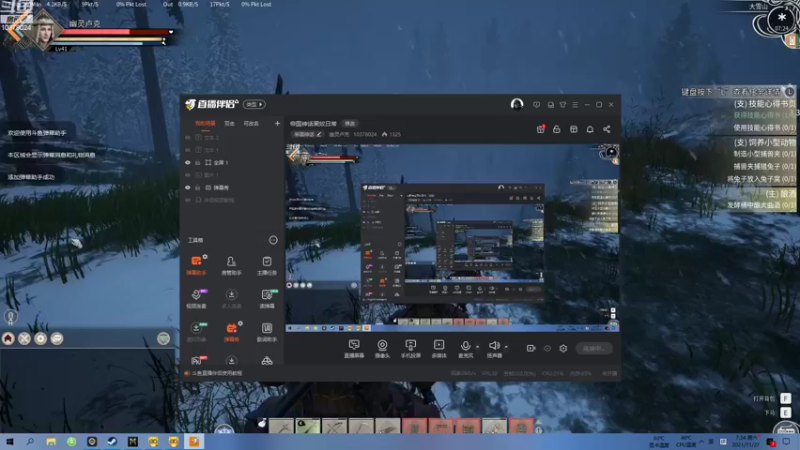800x450 pixels.
Task: Open the 斗鱼直播伴侣 usage tutorial link
Action: 217,373
